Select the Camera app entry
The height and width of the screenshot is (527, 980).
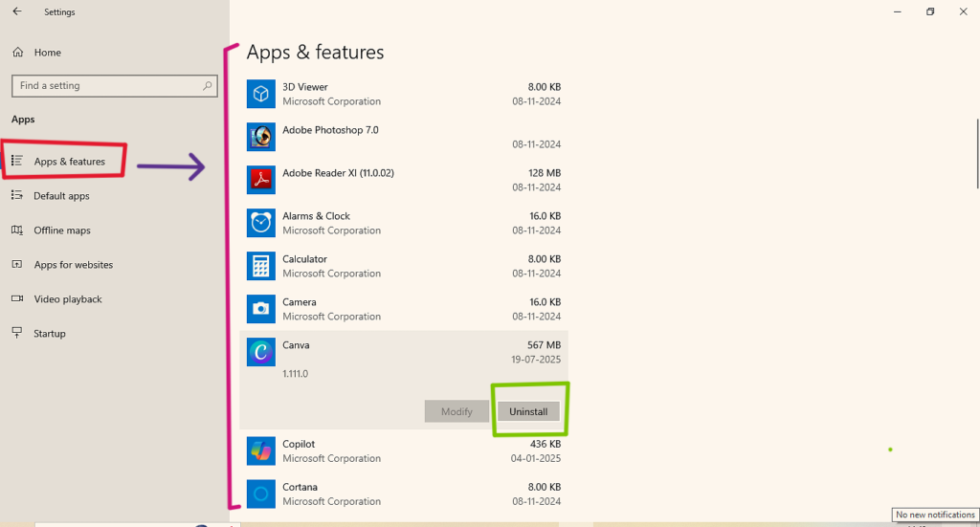404,309
